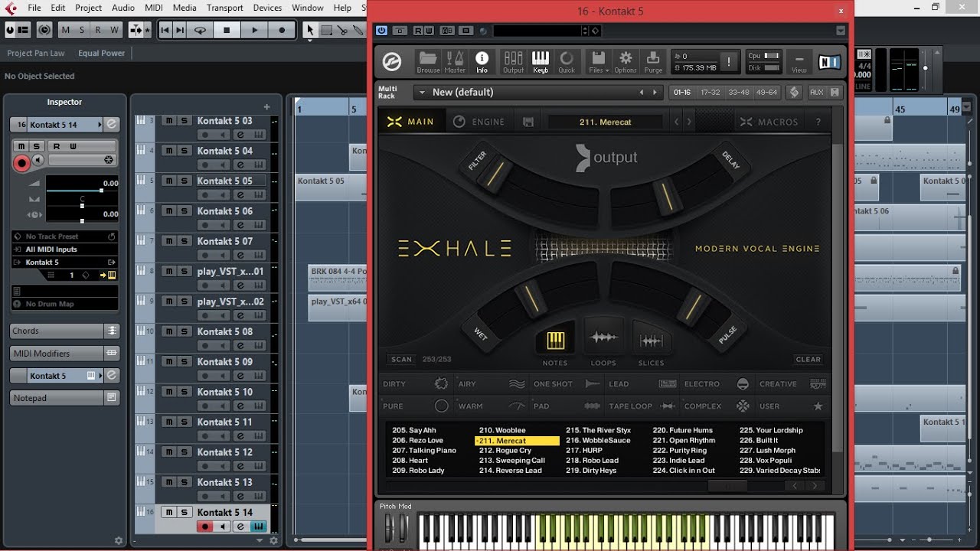Open the Kontakt Master editor
This screenshot has height=551, width=980.
point(455,61)
